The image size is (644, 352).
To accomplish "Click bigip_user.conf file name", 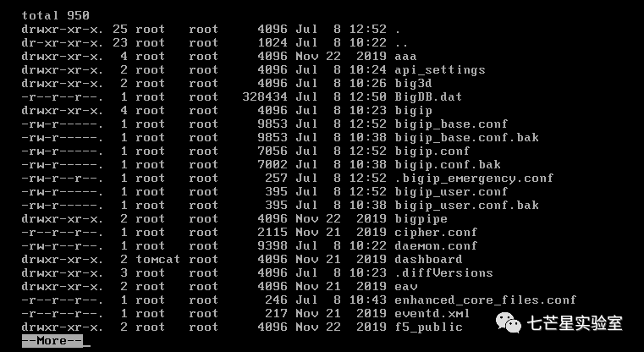I will [451, 192].
